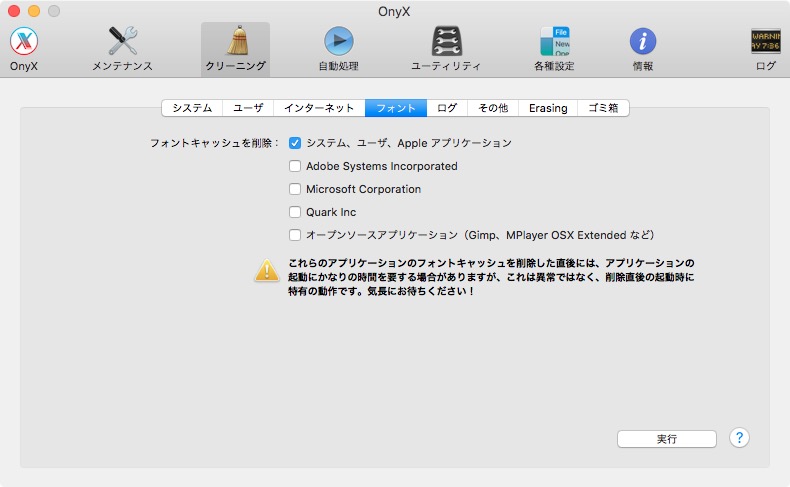This screenshot has width=790, height=487.
Task: Open メンテナンス tools icon
Action: coord(122,41)
